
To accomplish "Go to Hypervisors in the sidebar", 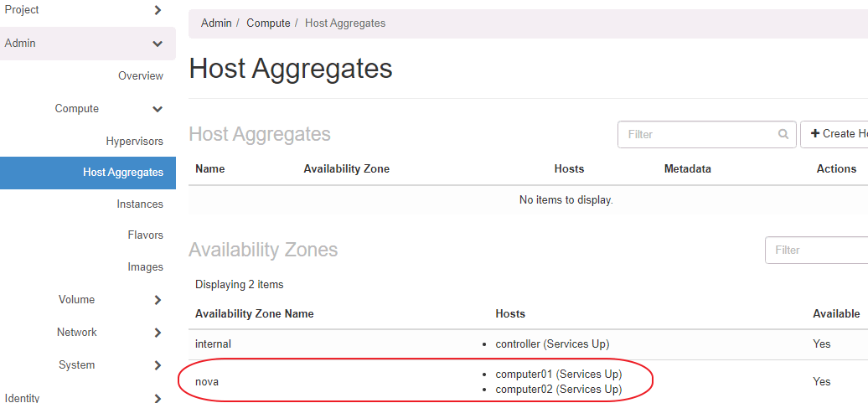I will [x=135, y=142].
